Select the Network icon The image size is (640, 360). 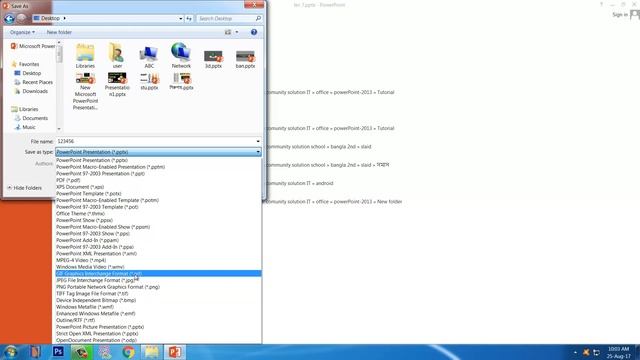[x=181, y=56]
